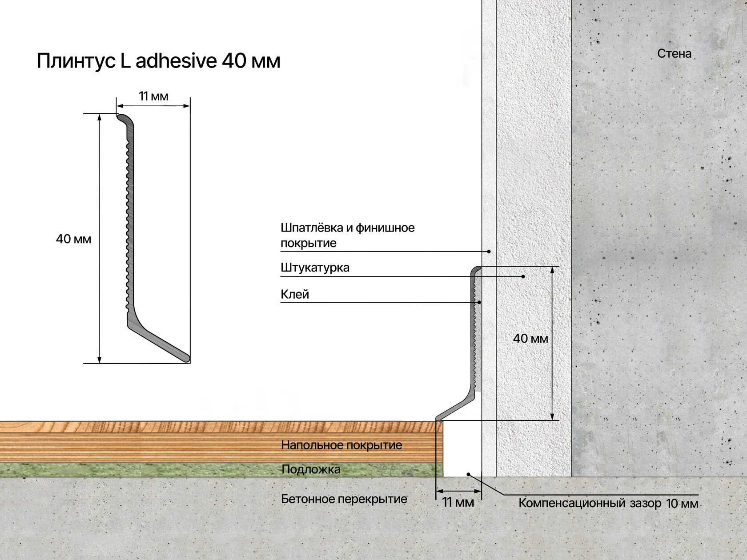Screen dimensions: 747x560
Task: Click the '40 мм' dimension near the wall
Action: [530, 339]
